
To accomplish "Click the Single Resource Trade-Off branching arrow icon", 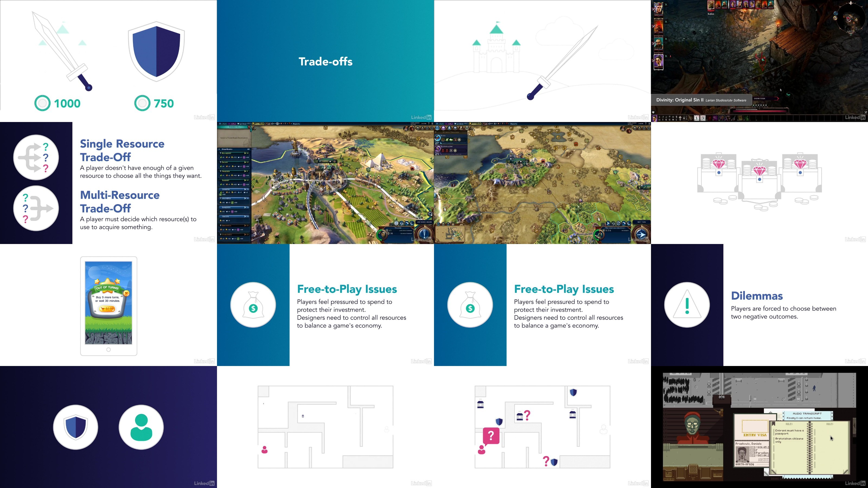I will click(36, 157).
